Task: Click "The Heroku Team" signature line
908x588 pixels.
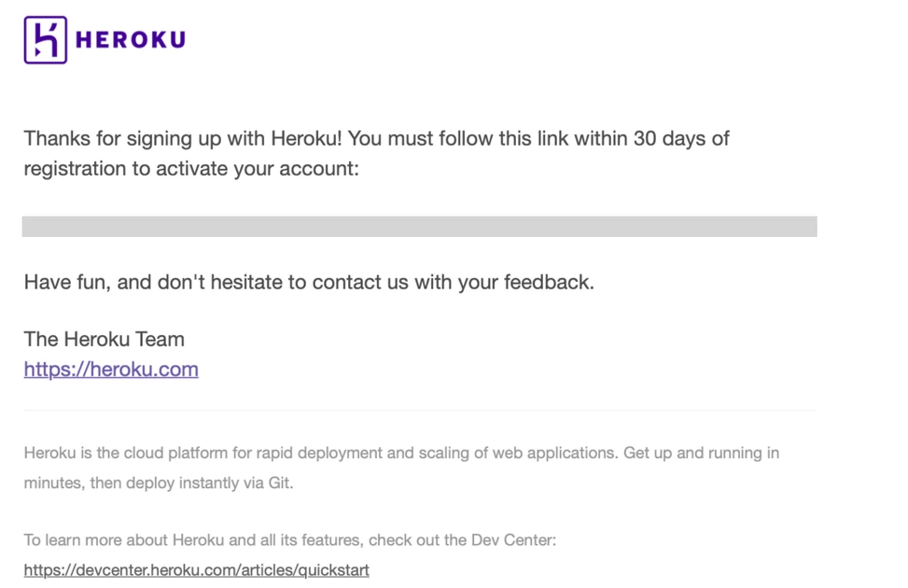Action: point(105,339)
